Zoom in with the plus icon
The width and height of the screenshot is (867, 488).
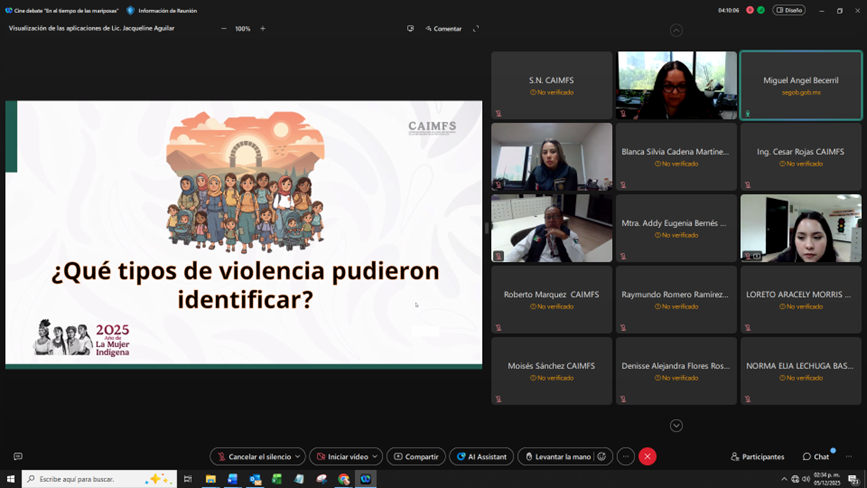click(x=263, y=29)
